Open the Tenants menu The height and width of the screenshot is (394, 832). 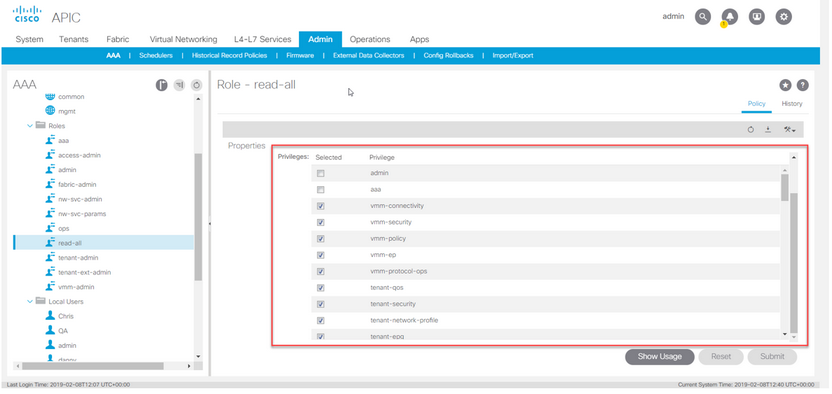pyautogui.click(x=74, y=39)
